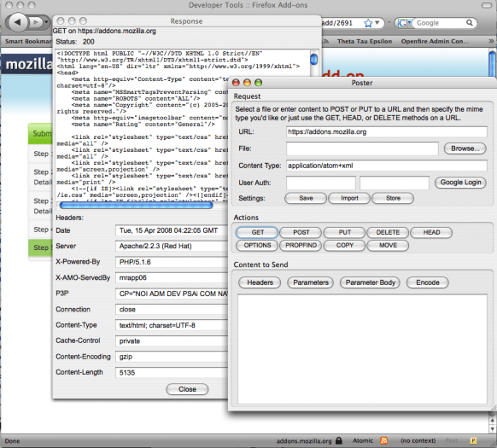Click the Poster window resize grip corner
497x448 pixels.
494,408
